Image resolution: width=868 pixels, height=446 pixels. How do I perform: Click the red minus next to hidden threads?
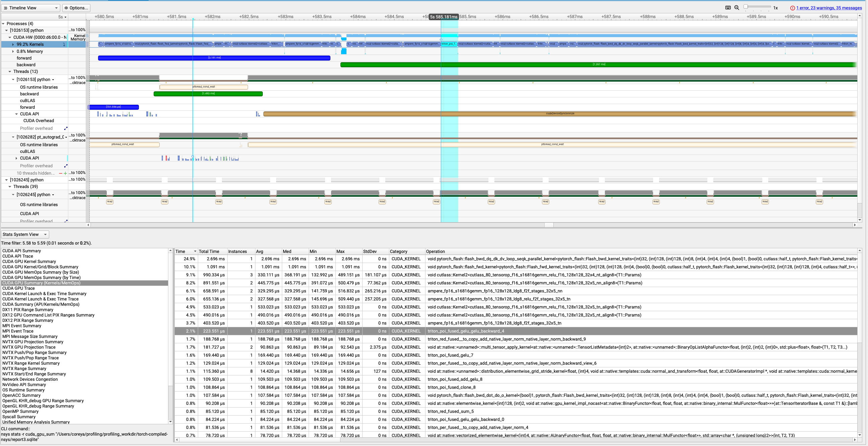(61, 174)
